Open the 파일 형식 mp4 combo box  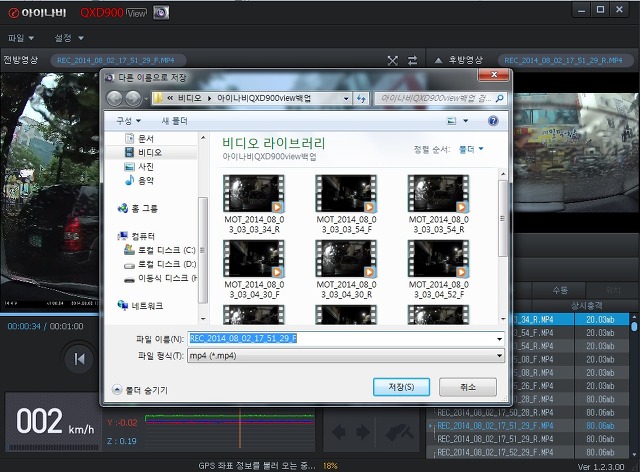[x=346, y=356]
